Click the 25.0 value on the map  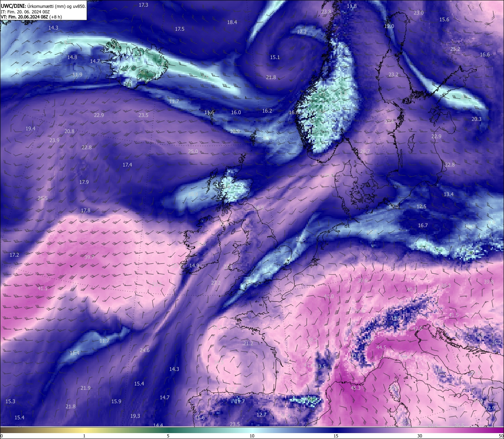tap(193, 151)
